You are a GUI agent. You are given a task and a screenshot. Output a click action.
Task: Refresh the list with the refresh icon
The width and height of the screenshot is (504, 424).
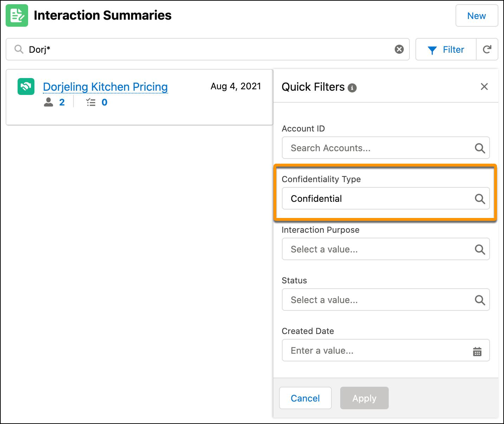[487, 49]
